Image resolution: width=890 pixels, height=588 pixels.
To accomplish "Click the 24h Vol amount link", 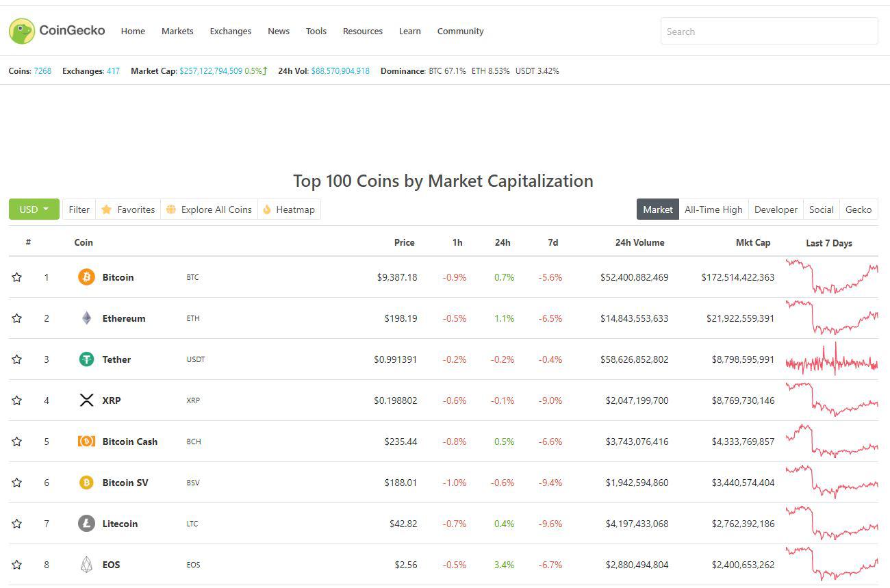I will 340,71.
